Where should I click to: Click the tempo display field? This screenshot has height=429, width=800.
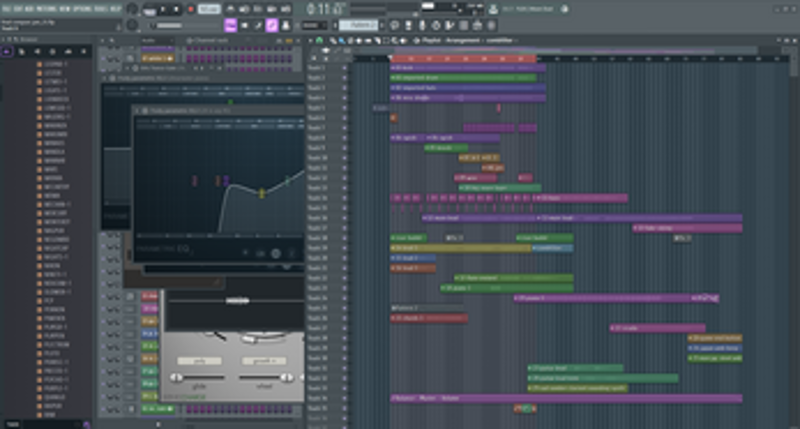pyautogui.click(x=209, y=9)
